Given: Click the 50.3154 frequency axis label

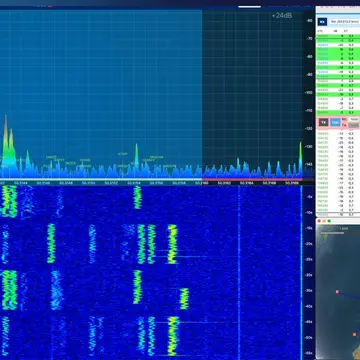Looking at the screenshot, I should (134, 183).
